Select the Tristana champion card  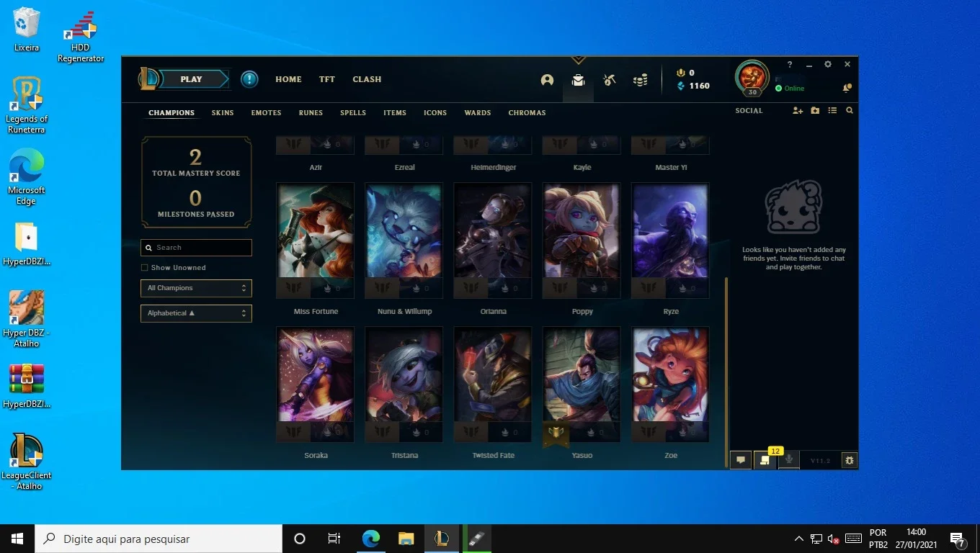coord(404,385)
